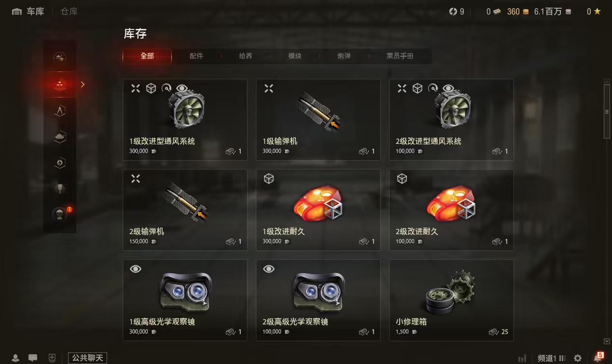Click the scrollbar up arrow

point(607,82)
